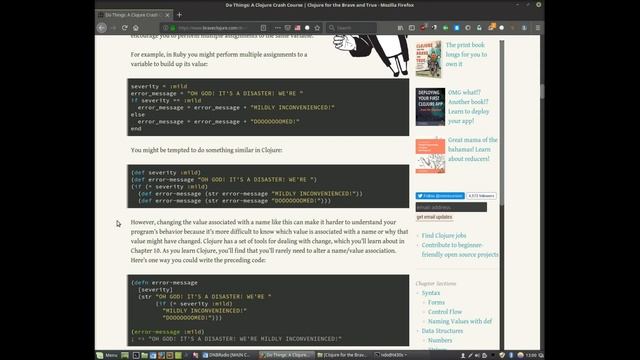Screen dimensions: 640x360
Task: Click the sidebar inner scrollbar
Action: [502, 122]
